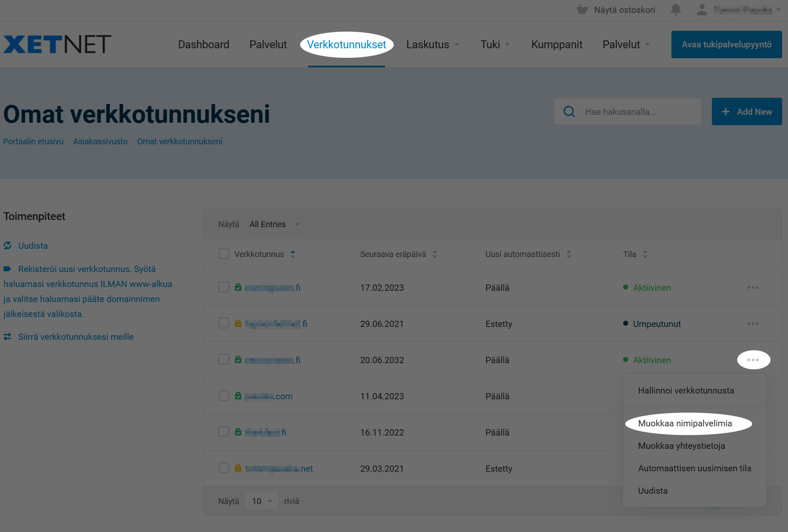Click the user account avatar icon
The height and width of the screenshot is (532, 788).
pyautogui.click(x=702, y=10)
